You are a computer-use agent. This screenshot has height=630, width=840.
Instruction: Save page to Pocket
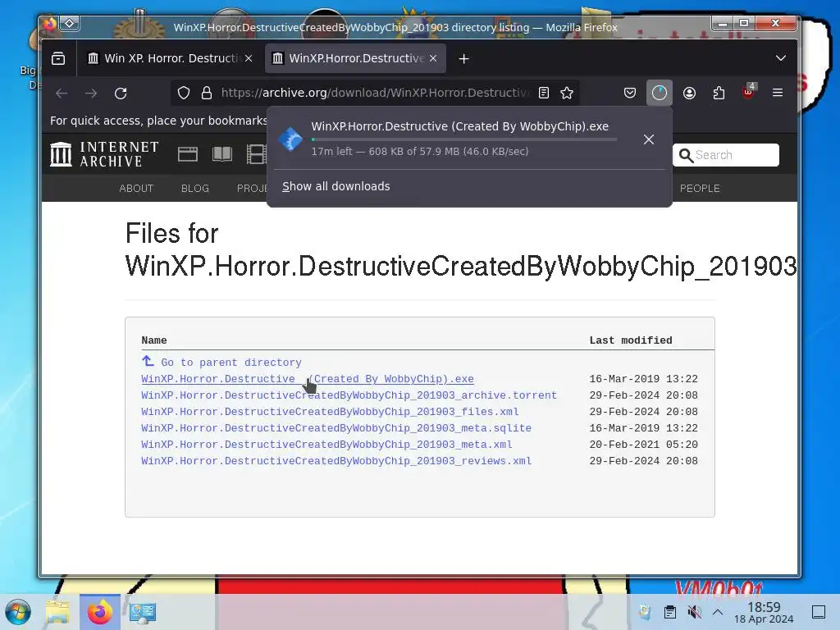click(x=630, y=94)
